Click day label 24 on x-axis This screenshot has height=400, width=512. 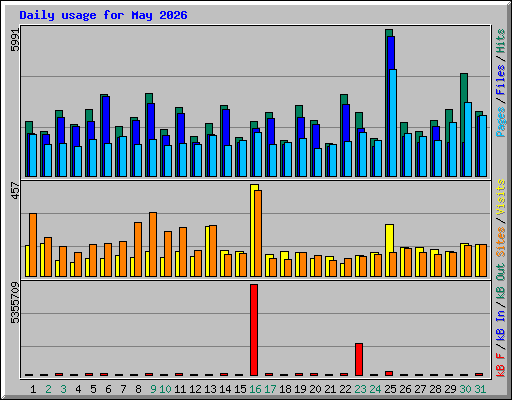375,389
